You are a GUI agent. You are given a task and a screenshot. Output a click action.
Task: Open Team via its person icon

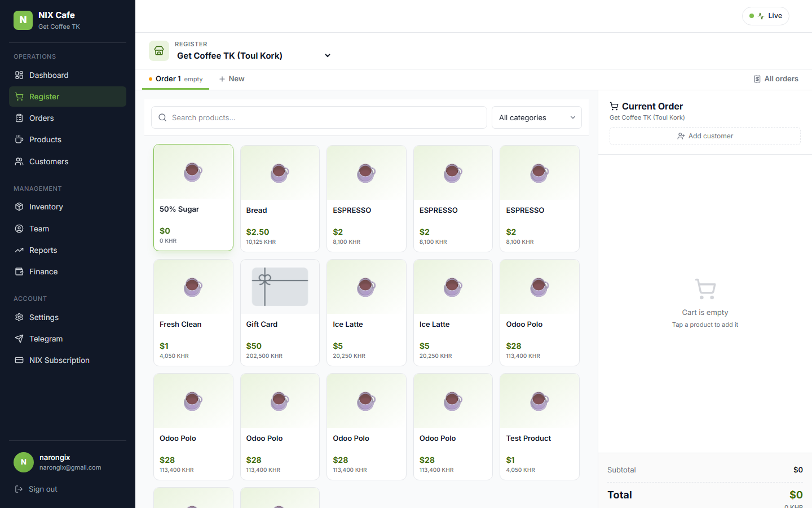pos(19,229)
